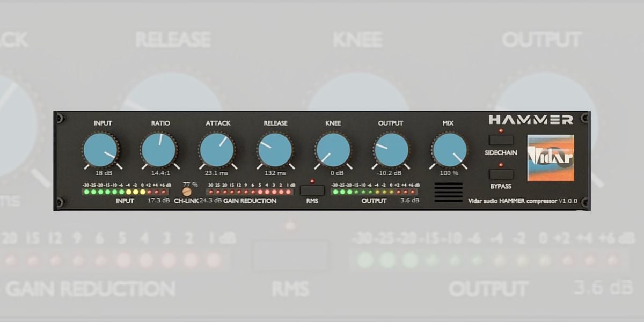
Task: Click the 14.4:1 ratio value
Action: pos(160,173)
